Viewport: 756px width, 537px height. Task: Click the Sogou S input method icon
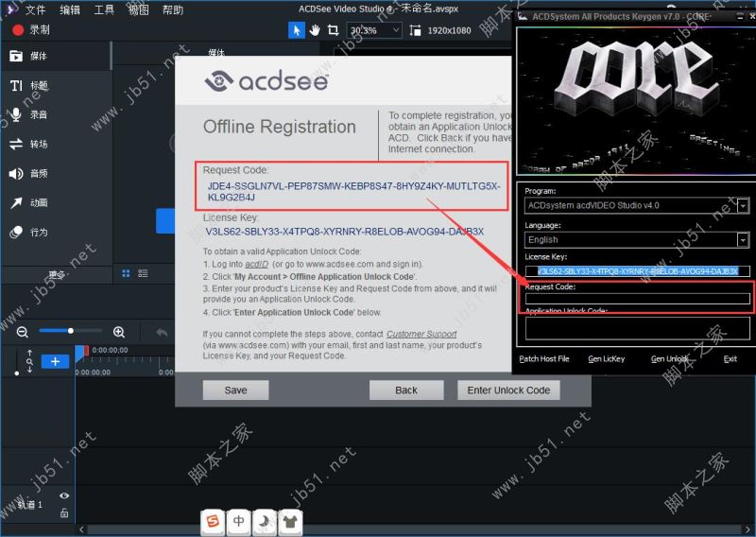(x=213, y=521)
